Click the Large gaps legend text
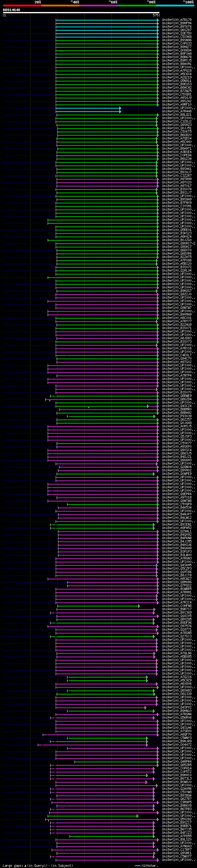This screenshot has width=197, height=868. click(13, 866)
